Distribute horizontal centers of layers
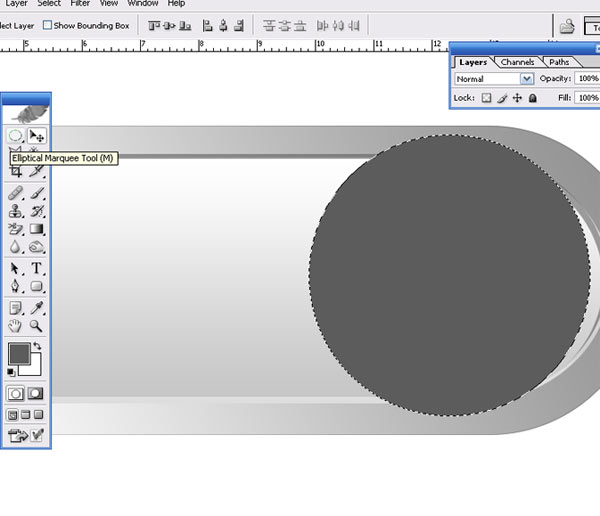 pyautogui.click(x=338, y=26)
